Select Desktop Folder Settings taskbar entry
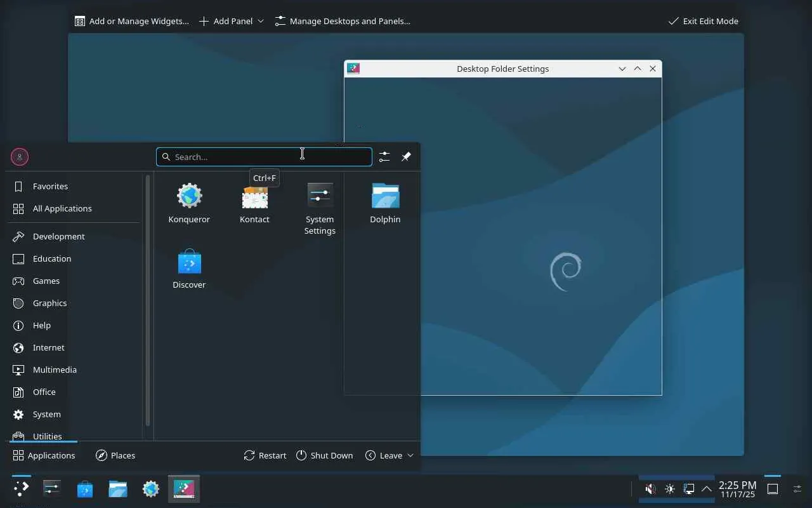812x508 pixels. 184,489
